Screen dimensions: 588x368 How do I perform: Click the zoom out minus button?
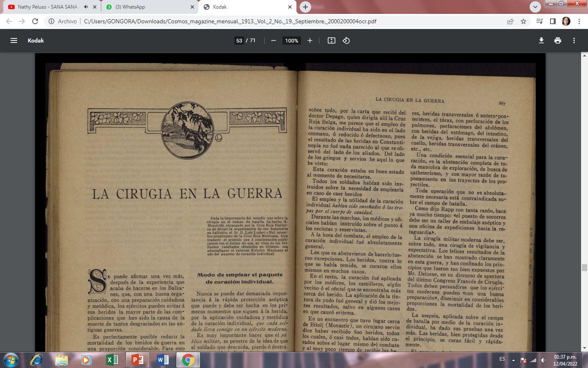pyautogui.click(x=274, y=40)
